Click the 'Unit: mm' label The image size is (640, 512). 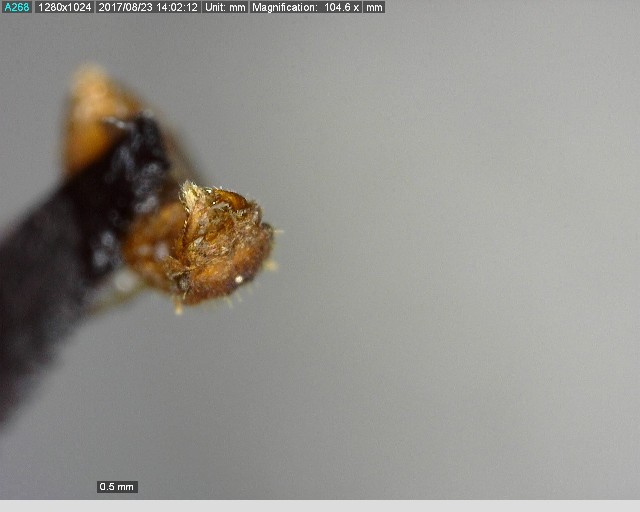[x=225, y=7]
